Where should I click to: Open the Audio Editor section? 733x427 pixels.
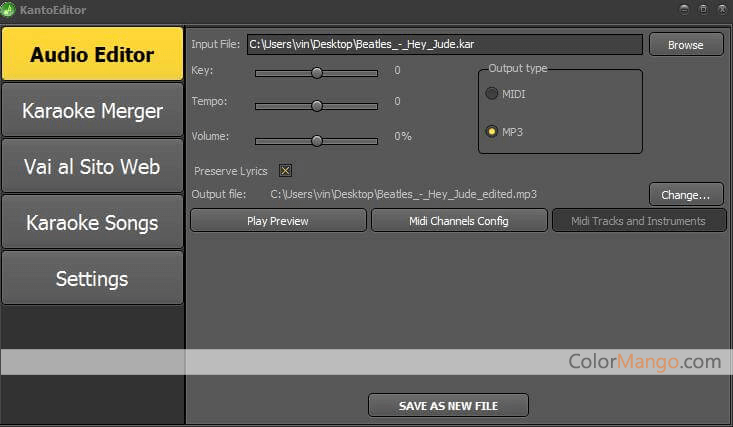pos(93,54)
